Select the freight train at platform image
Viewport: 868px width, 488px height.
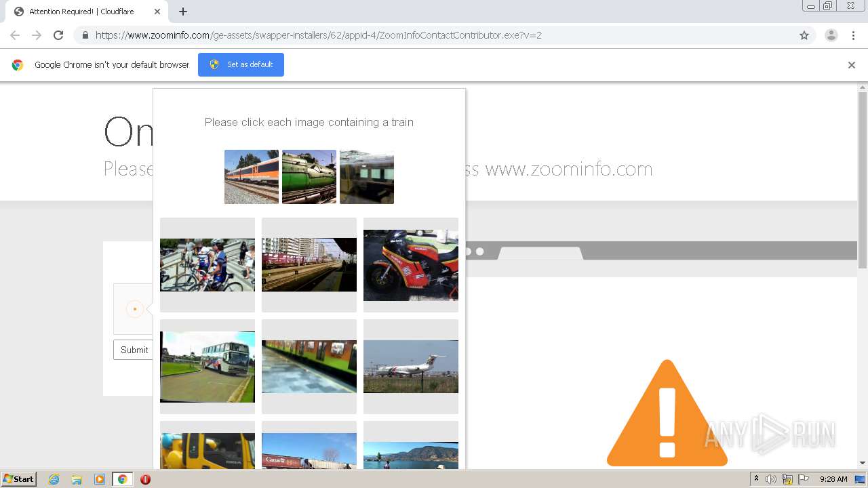tap(309, 265)
